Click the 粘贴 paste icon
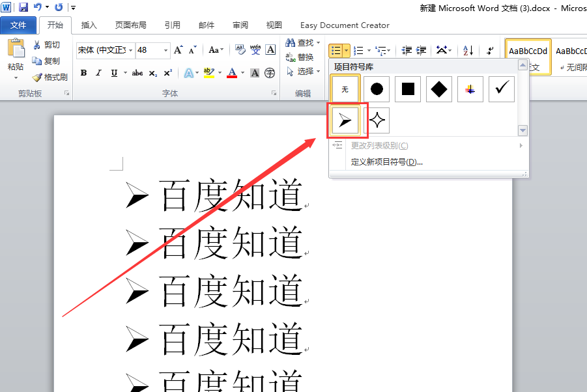The width and height of the screenshot is (587, 392). tap(16, 49)
